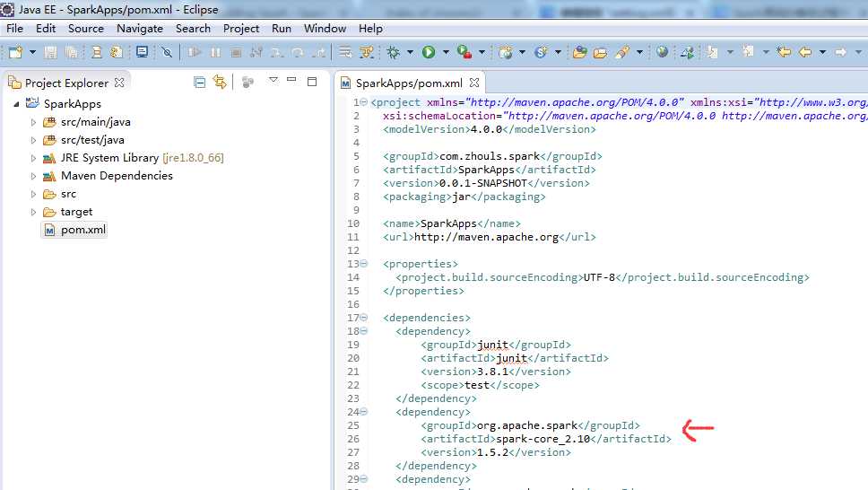This screenshot has width=868, height=490.
Task: Click the Run Last Tool external icon
Action: pyautogui.click(x=464, y=52)
